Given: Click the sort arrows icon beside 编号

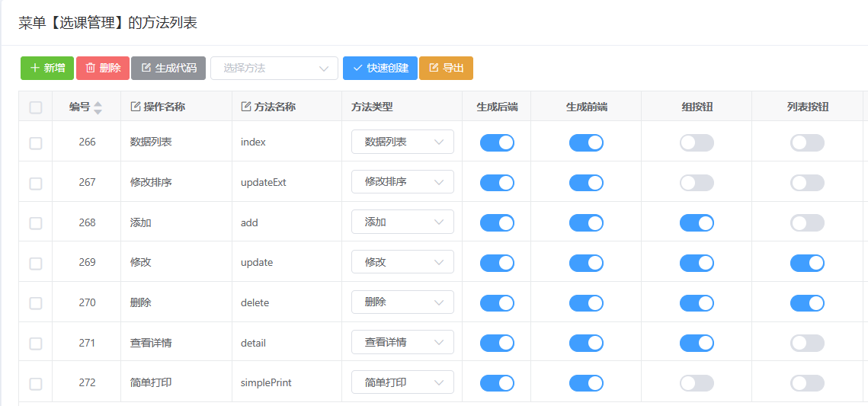Looking at the screenshot, I should tap(98, 107).
